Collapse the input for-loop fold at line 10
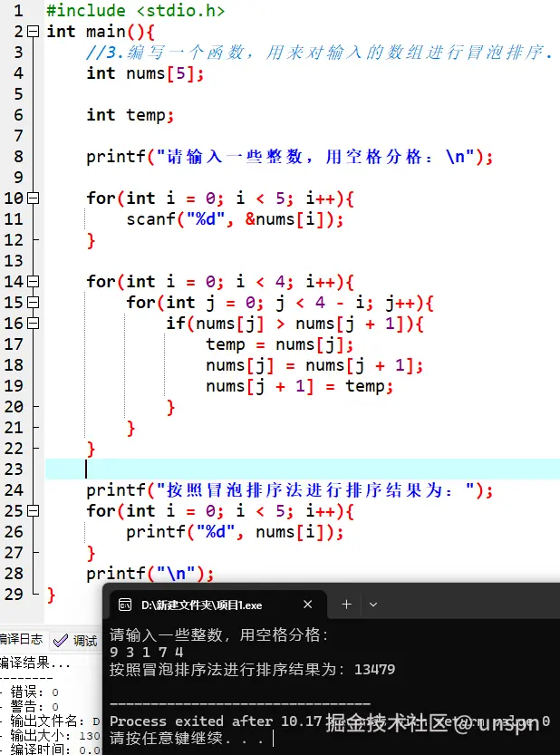Viewport: 560px width, 755px height. 33,198
